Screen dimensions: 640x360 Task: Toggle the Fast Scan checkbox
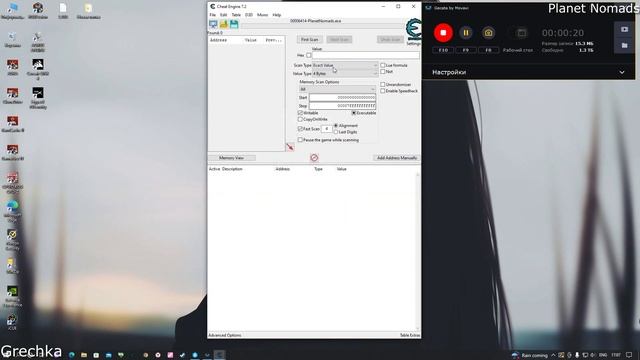click(x=300, y=129)
